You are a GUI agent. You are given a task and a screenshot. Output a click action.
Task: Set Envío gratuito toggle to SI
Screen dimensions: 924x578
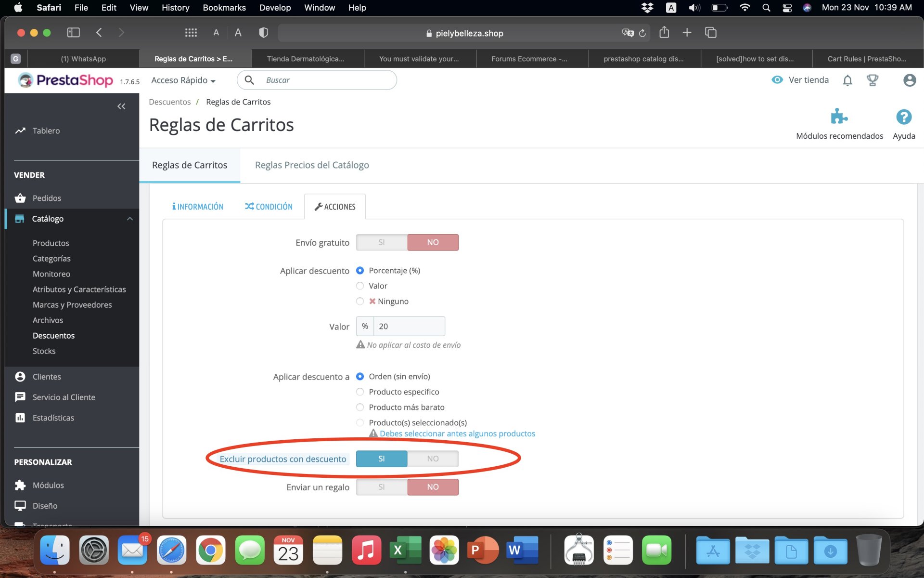tap(382, 242)
